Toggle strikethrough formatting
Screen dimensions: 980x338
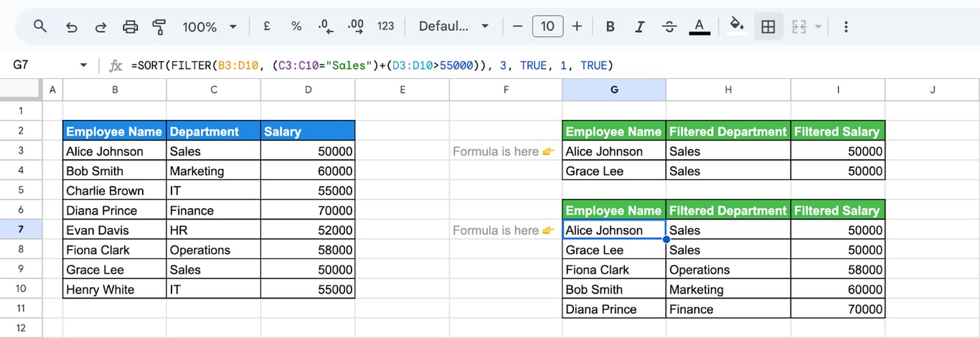(x=669, y=27)
